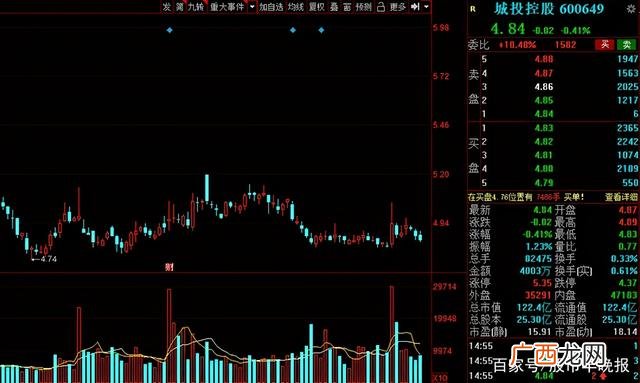Click the tallest white candlestick near 5.20
Image resolution: width=640 pixels, height=383 pixels.
click(x=207, y=188)
